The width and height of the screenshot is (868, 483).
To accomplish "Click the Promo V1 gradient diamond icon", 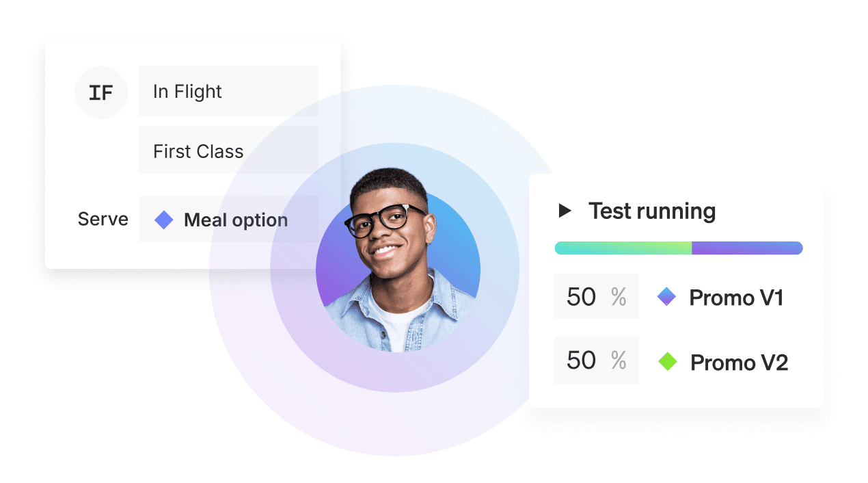I will click(x=666, y=296).
